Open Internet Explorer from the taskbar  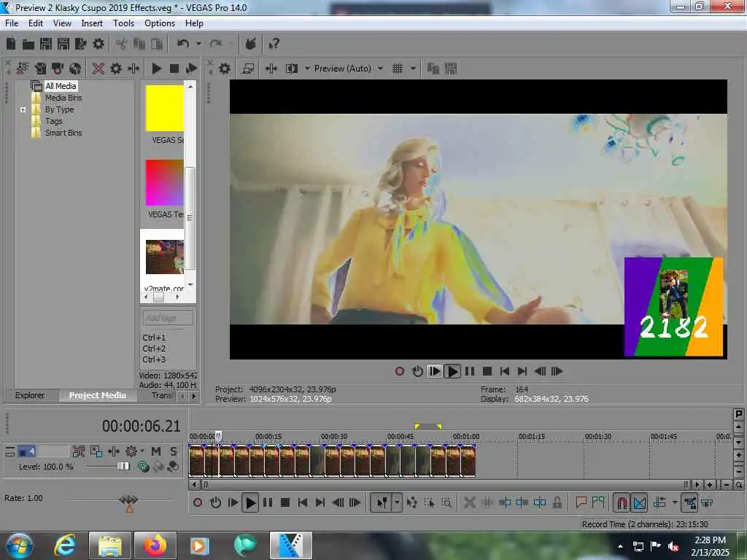pyautogui.click(x=65, y=545)
